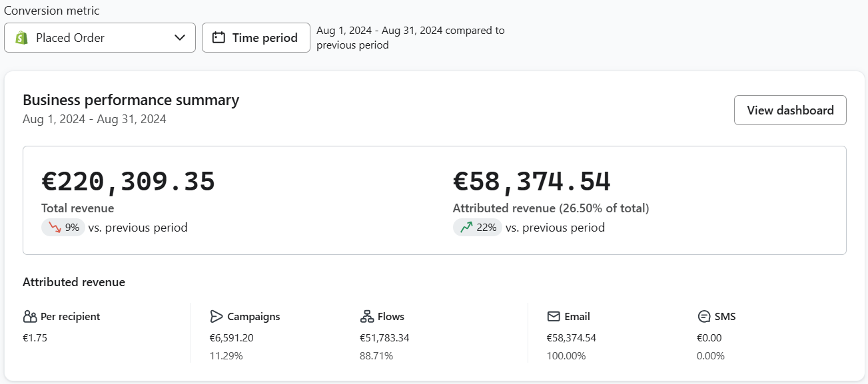This screenshot has height=384, width=868.
Task: Click the Per recipient people icon
Action: 30,317
